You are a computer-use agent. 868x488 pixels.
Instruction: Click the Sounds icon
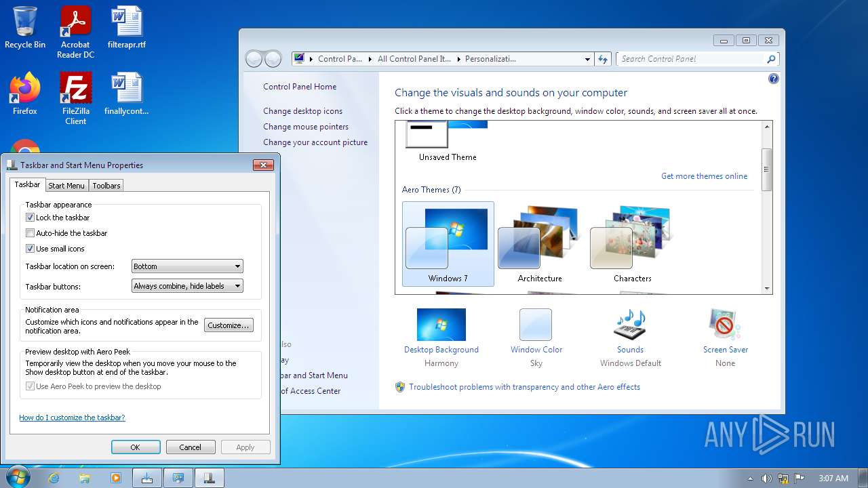pos(630,325)
